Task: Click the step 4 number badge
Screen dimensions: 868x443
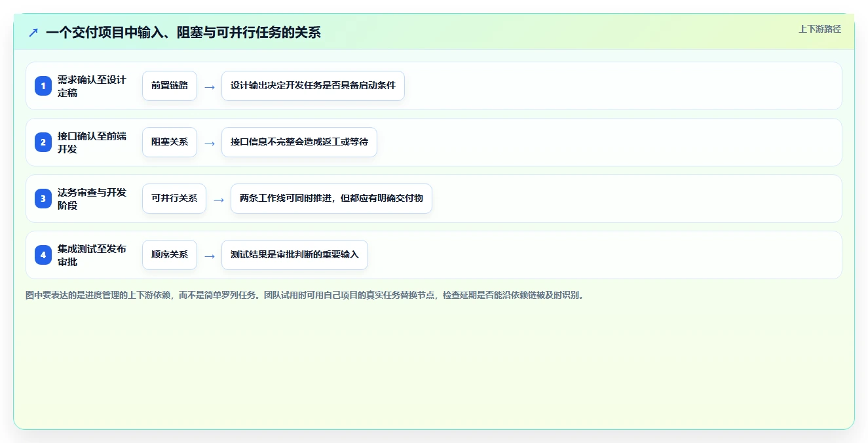Action: pos(43,255)
